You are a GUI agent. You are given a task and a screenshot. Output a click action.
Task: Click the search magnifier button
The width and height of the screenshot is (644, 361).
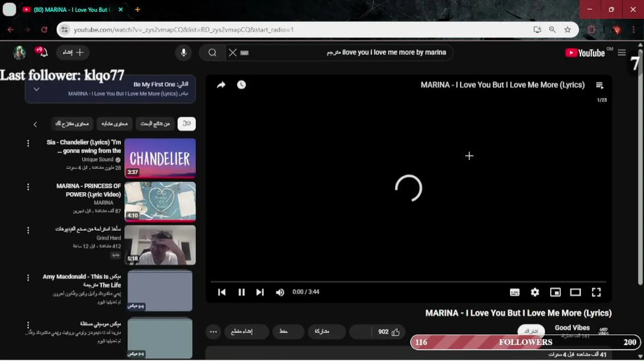coord(212,53)
